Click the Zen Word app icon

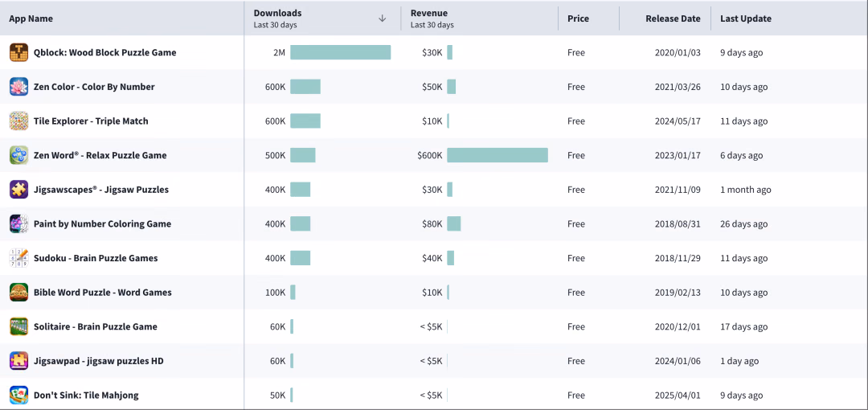pos(18,155)
